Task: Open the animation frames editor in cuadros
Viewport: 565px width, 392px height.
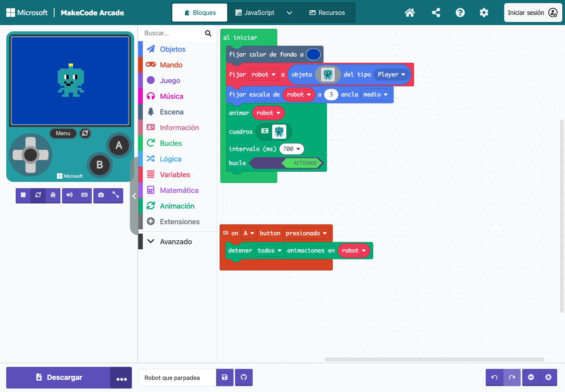Action: tap(274, 132)
